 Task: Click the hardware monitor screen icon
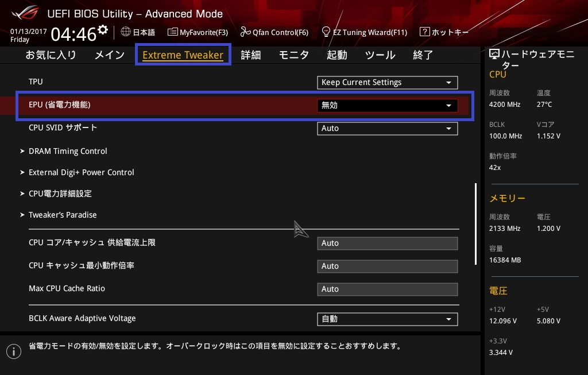[x=494, y=55]
